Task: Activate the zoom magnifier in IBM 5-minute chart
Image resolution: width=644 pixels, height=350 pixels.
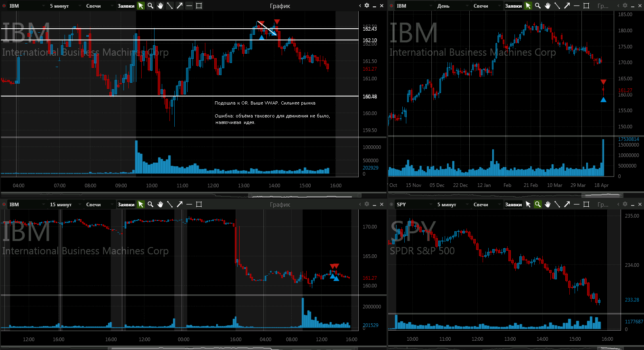Action: [151, 6]
